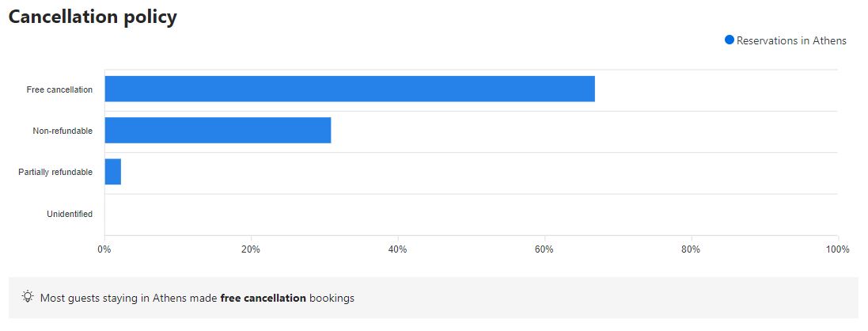Click the Free cancellation axis label
The width and height of the screenshot is (868, 331).
pos(59,90)
